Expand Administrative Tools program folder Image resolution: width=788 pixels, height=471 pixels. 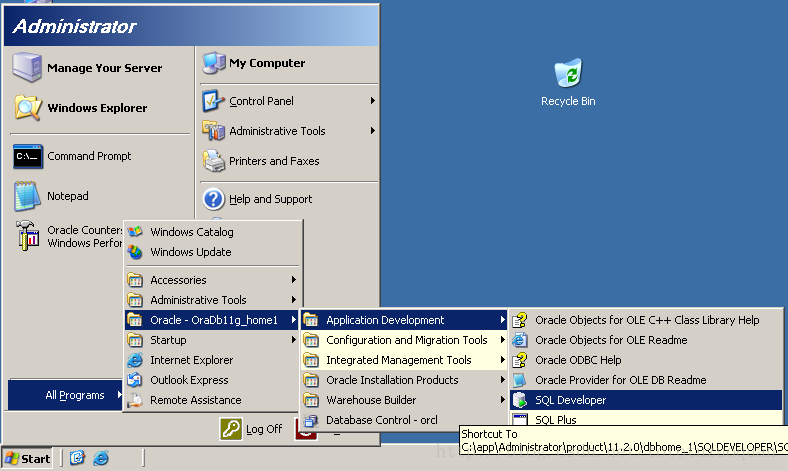point(212,300)
